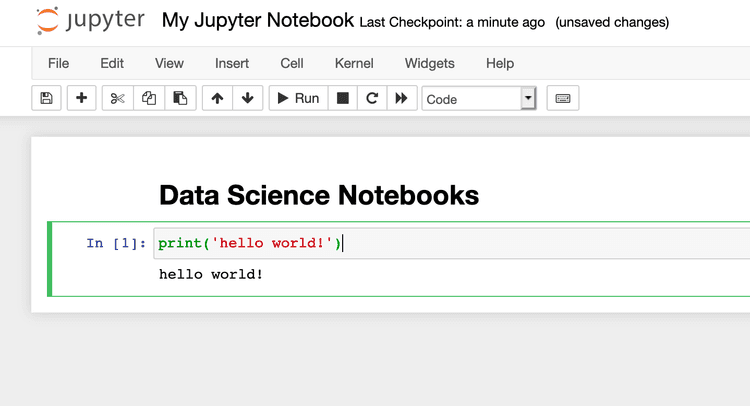The width and height of the screenshot is (750, 406).
Task: Restart and run all with fast-forward icon
Action: pos(401,98)
